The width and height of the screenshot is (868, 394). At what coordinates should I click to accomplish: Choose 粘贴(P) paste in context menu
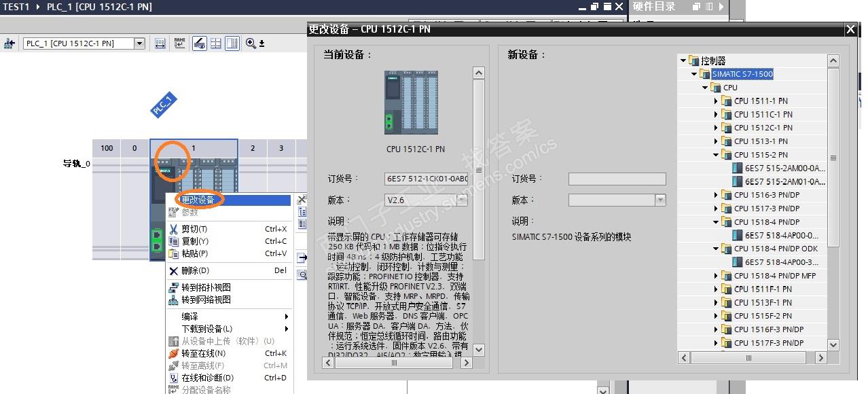[x=230, y=253]
